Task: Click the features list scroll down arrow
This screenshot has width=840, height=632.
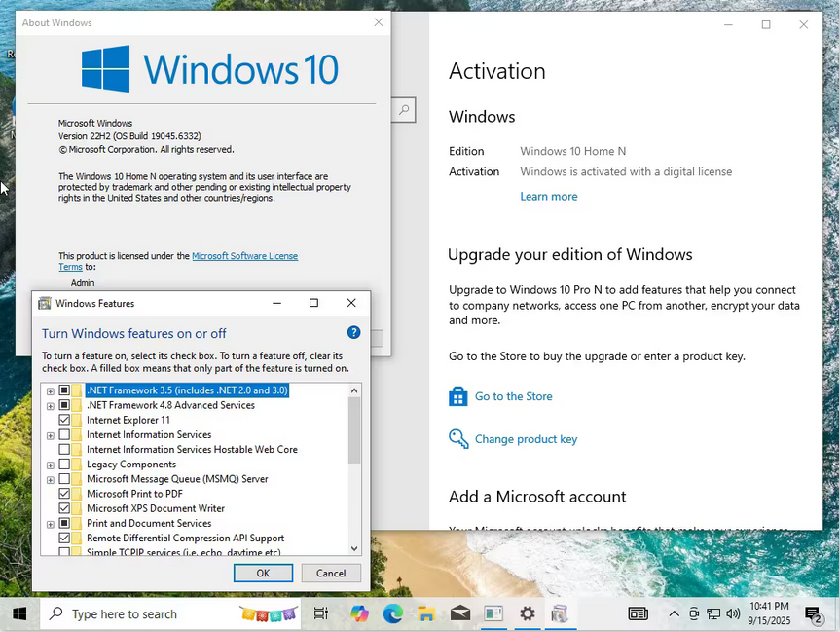Action: click(354, 548)
